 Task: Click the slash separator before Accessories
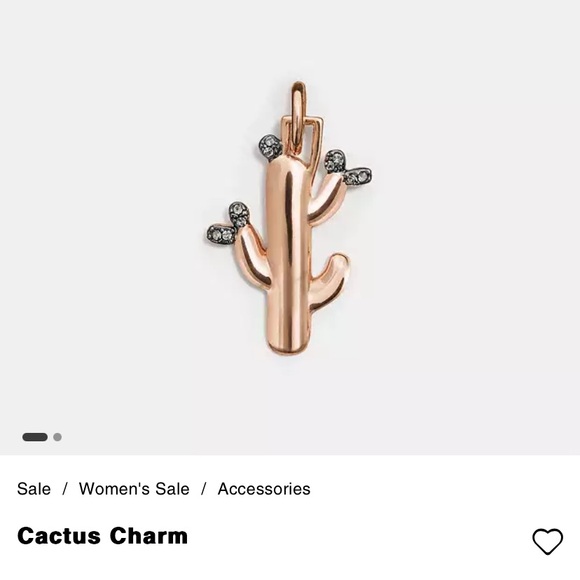click(x=203, y=489)
